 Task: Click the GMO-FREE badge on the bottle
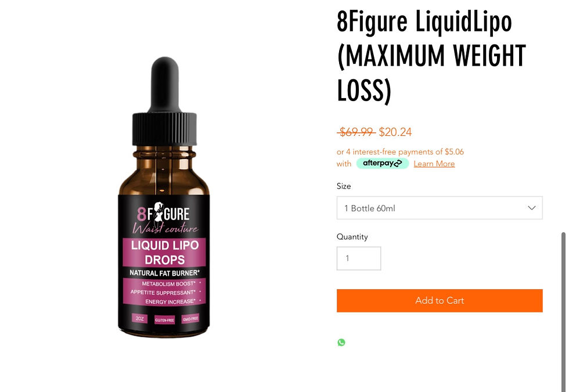190,318
